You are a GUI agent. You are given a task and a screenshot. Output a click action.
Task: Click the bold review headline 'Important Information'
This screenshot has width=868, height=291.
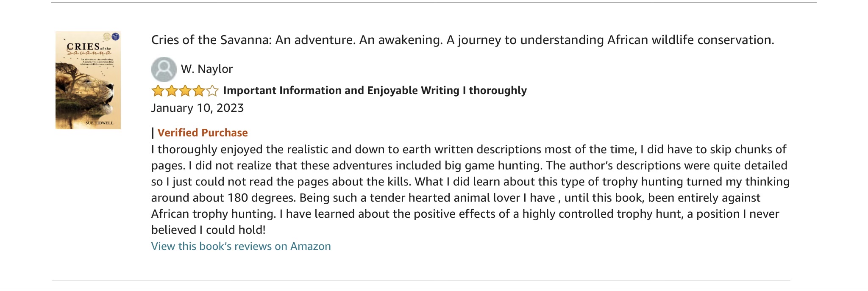pos(375,91)
